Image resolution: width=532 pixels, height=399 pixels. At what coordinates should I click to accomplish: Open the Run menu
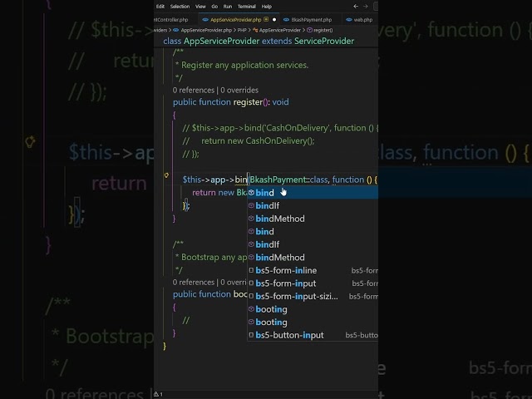coord(228,7)
